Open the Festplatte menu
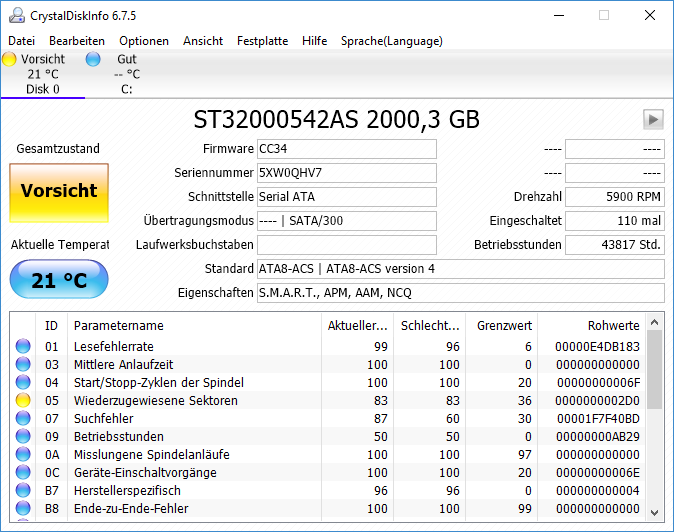Viewport: 674px width, 532px height. point(263,41)
